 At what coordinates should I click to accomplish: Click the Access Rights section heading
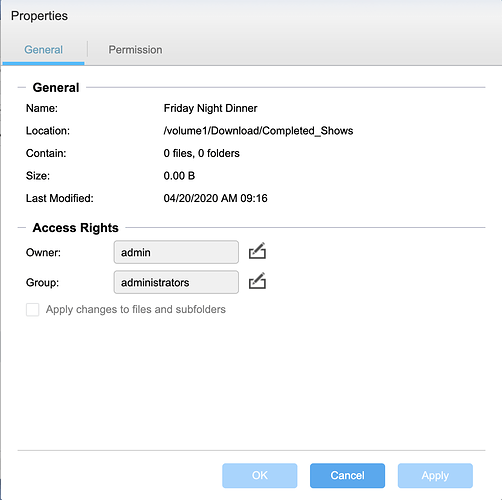pyautogui.click(x=75, y=228)
